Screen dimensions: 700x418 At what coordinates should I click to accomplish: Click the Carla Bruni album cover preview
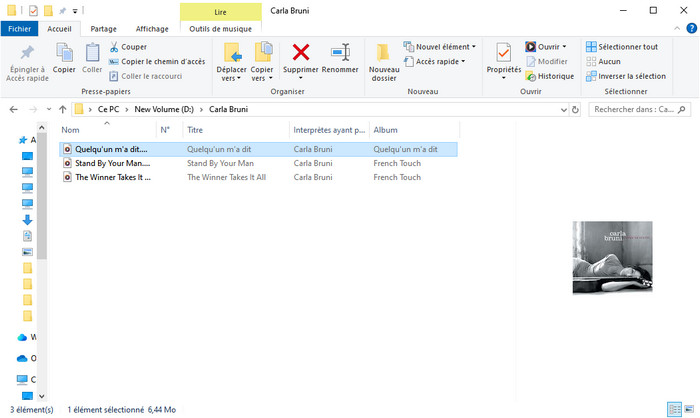click(x=611, y=257)
